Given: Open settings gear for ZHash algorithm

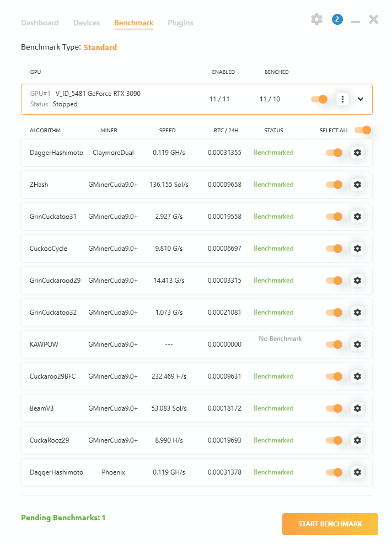Looking at the screenshot, I should point(357,185).
